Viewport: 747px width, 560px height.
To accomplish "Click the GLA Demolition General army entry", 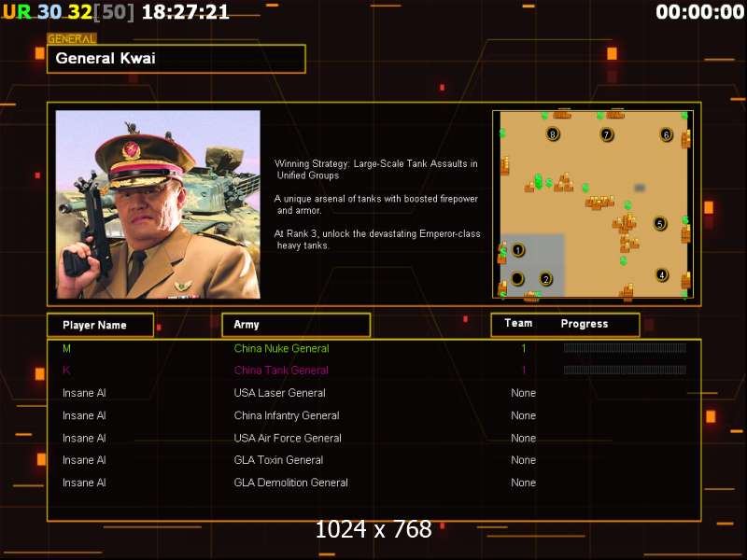I will pyautogui.click(x=291, y=483).
